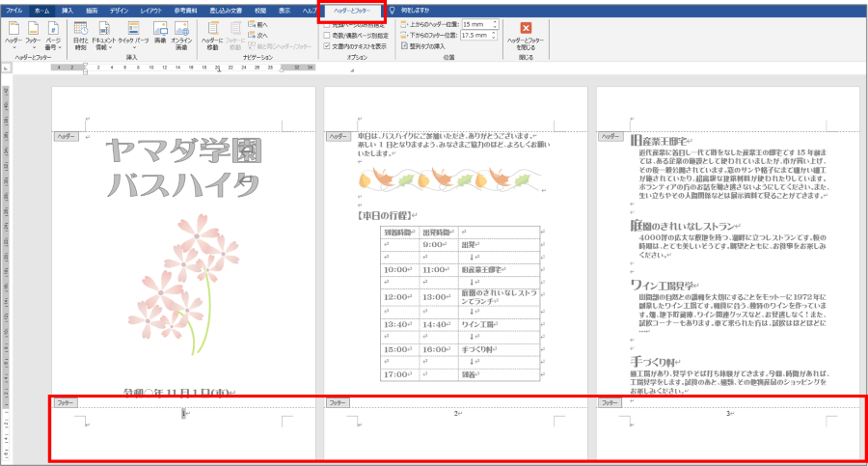Click the ヘッダー tag on page 3
Viewport: 868px width, 466px height.
tap(610, 136)
